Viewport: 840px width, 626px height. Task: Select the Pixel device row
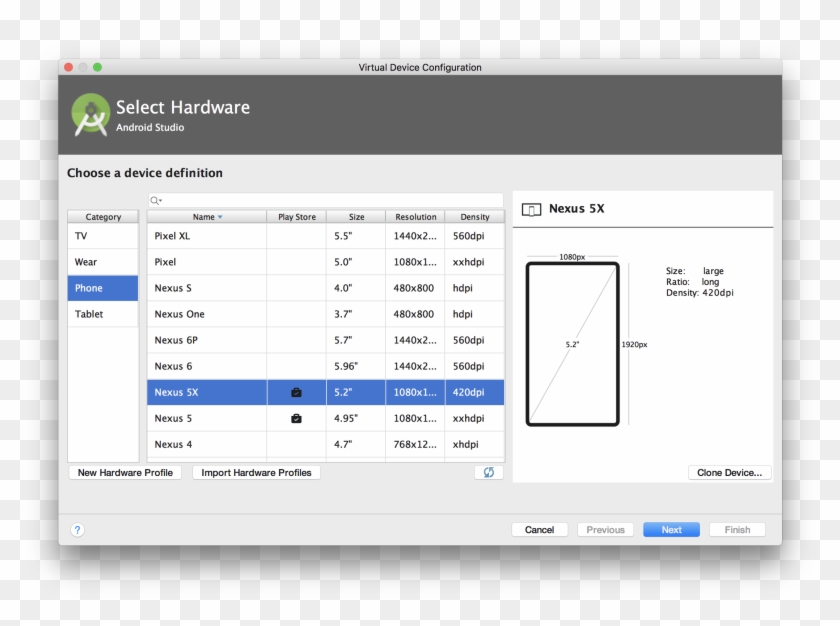326,262
